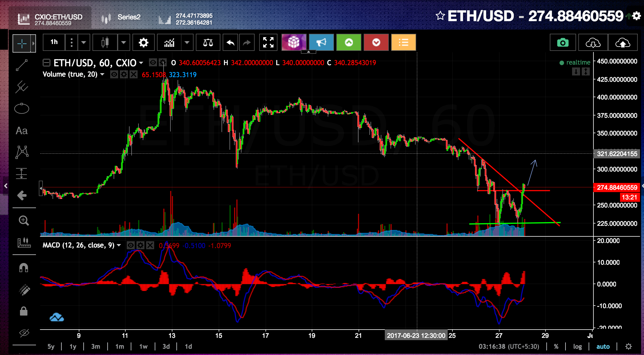
Task: Click the text annotation tool
Action: pyautogui.click(x=22, y=131)
